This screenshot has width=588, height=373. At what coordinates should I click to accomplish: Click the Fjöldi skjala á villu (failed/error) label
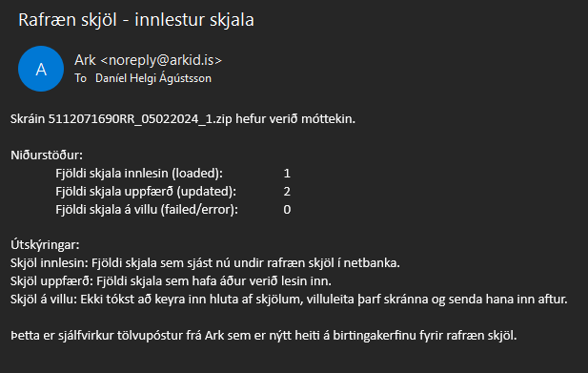(x=147, y=209)
